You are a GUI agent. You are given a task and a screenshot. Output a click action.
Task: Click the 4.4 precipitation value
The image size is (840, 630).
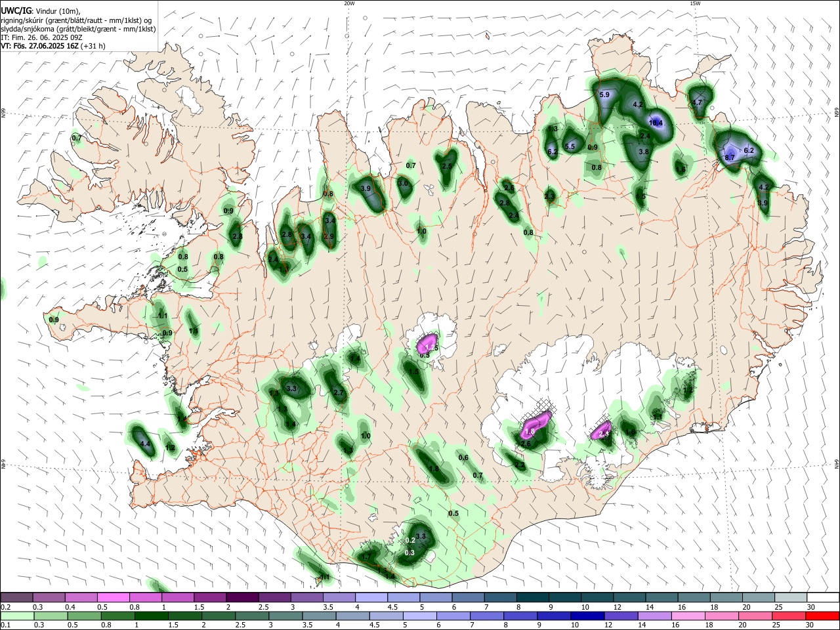click(146, 444)
